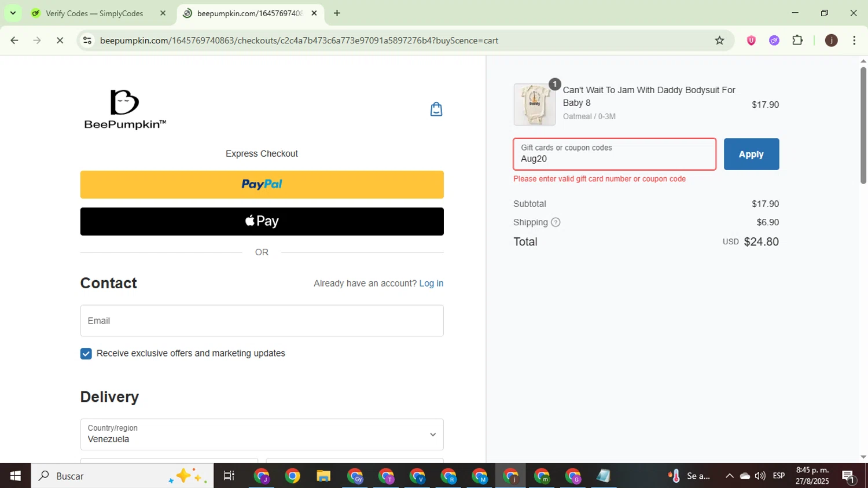Open the Notepad-like app in taskbar

[604, 476]
